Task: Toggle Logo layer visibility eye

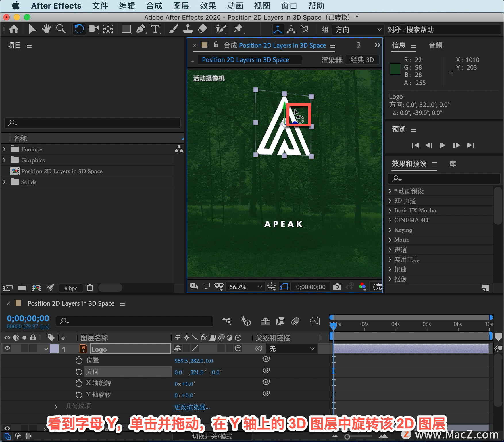Action: 7,349
